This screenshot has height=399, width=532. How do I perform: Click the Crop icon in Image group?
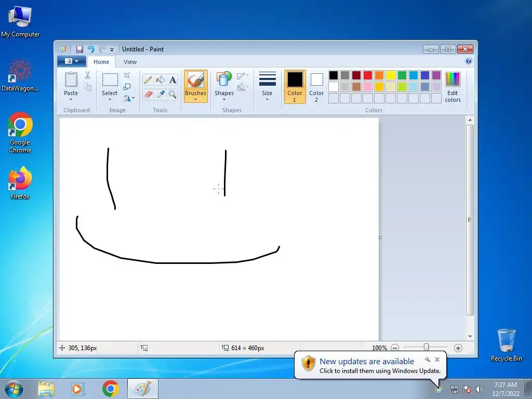pos(127,75)
